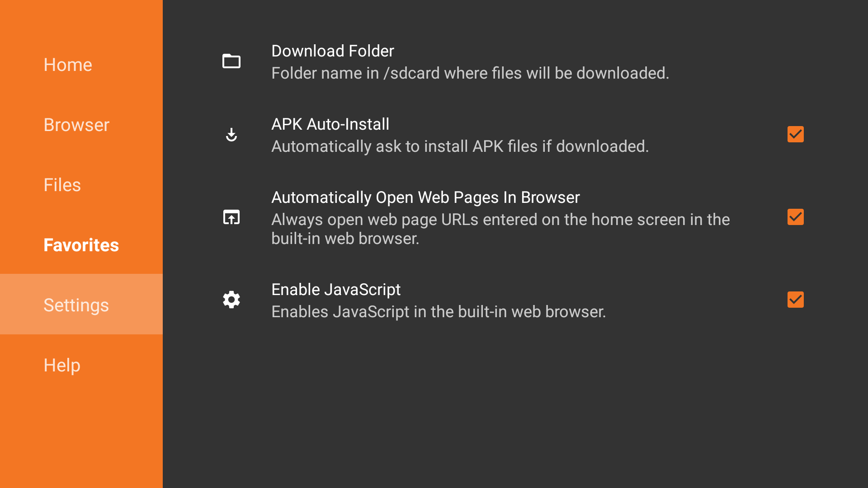The height and width of the screenshot is (488, 868).
Task: Click the gear icon beside Enable JavaScript
Action: 231,300
